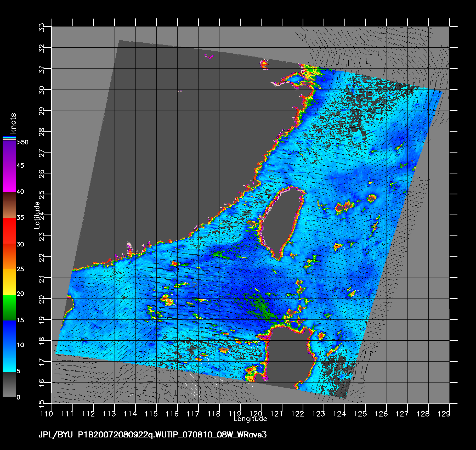Click latitude tick label "22"
Image resolution: width=476 pixels, height=450 pixels.
[42, 257]
